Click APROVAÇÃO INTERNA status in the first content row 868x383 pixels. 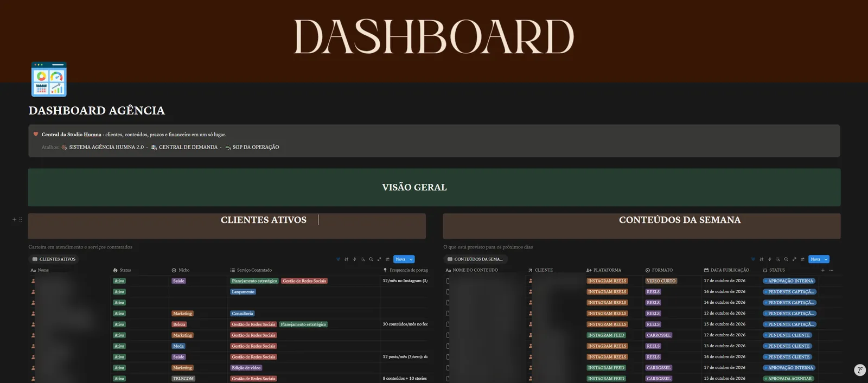click(789, 281)
